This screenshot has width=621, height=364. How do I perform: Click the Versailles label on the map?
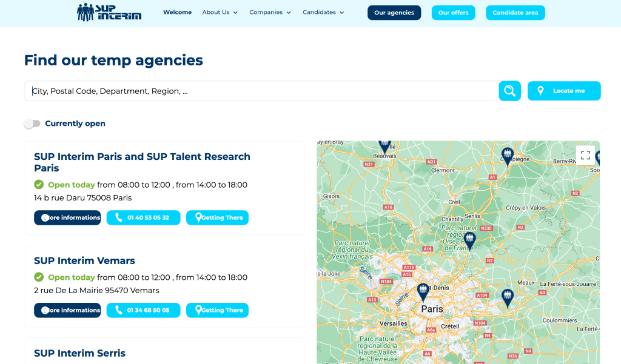click(x=393, y=323)
